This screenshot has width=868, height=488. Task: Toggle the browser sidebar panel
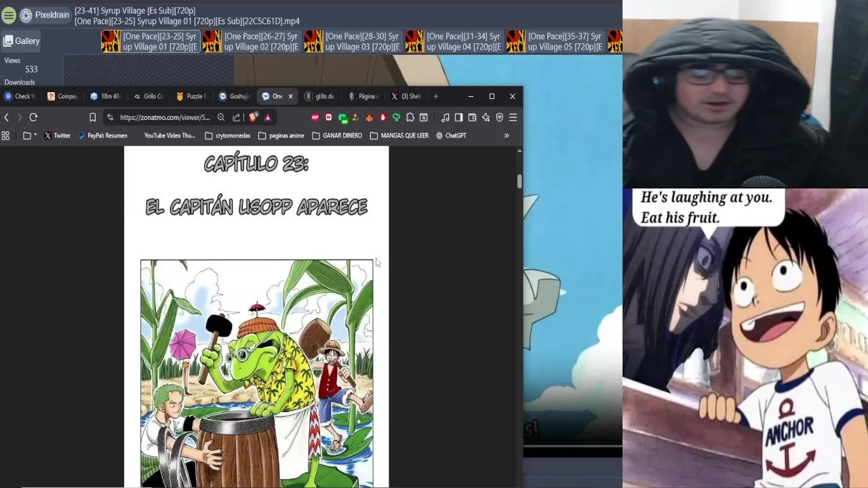(458, 117)
